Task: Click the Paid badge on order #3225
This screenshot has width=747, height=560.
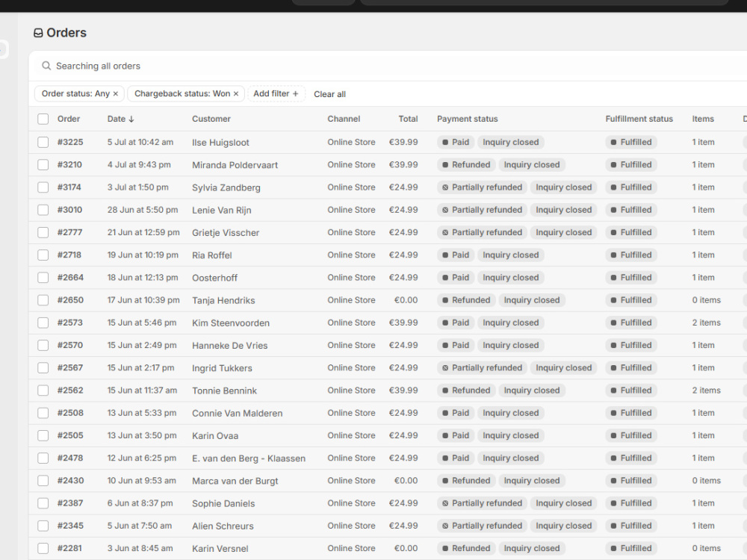Action: 456,142
